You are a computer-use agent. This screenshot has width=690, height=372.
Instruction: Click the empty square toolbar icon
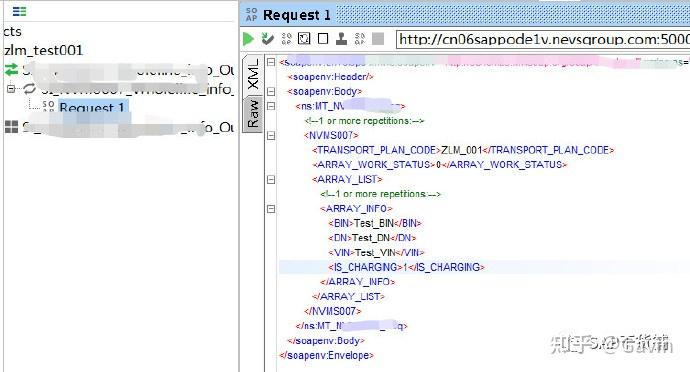[323, 39]
